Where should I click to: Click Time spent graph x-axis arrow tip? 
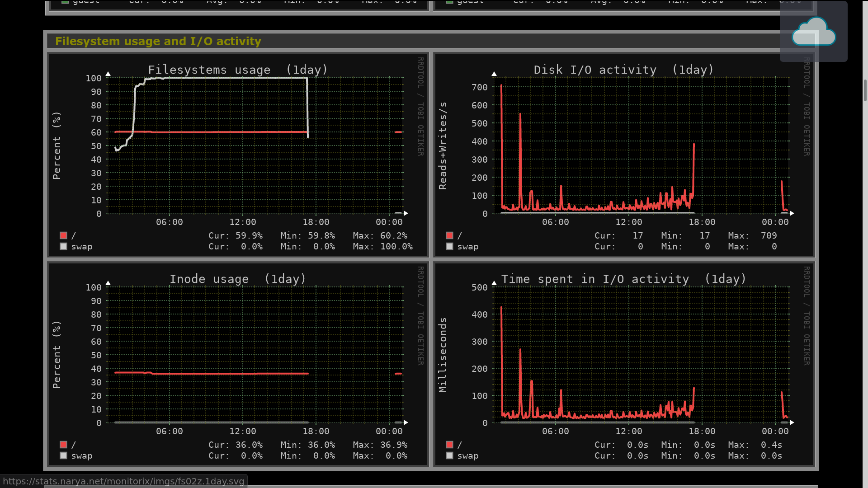(x=792, y=422)
